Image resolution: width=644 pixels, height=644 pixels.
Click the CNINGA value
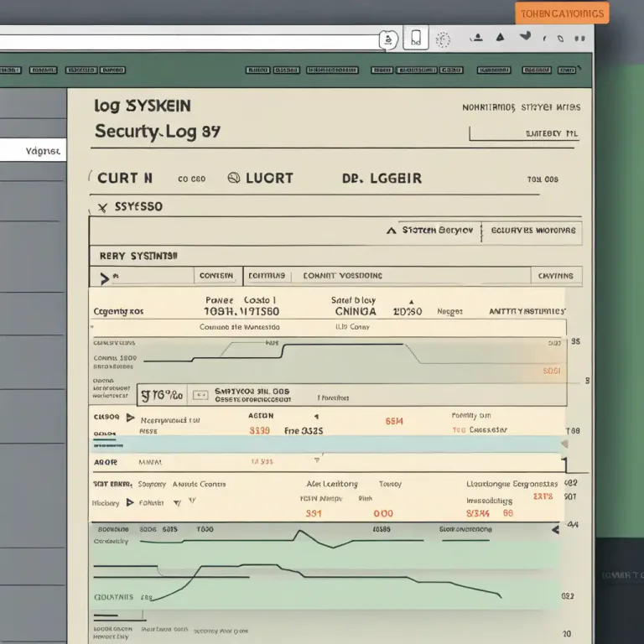(x=356, y=312)
